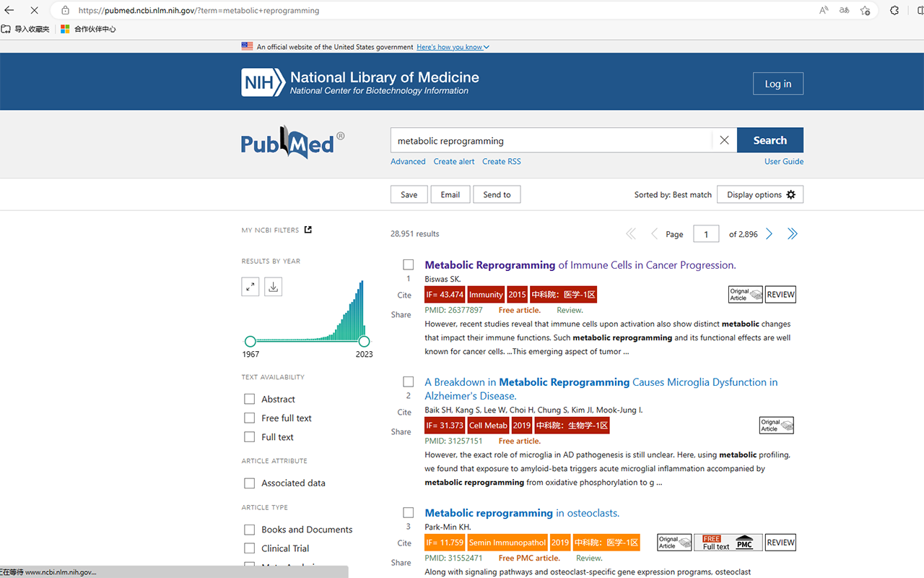Click Original Article icon for osteoclasts result
The width and height of the screenshot is (924, 578).
pos(674,543)
